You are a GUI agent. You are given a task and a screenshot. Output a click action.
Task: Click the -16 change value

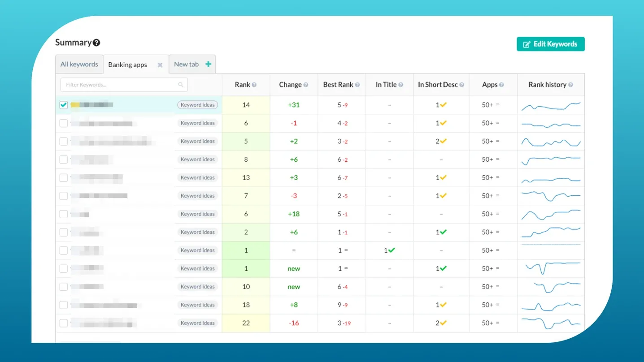[x=294, y=323]
